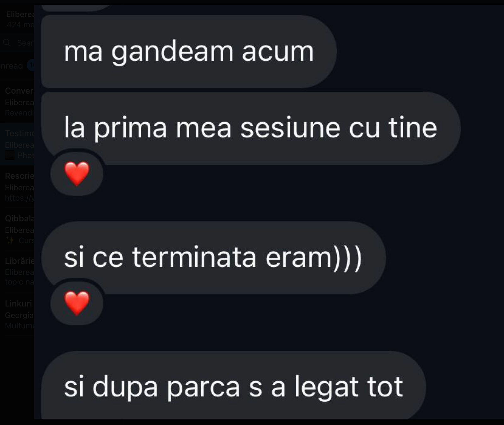
Task: Open the https link in Rescrie preview
Action: pos(20,198)
